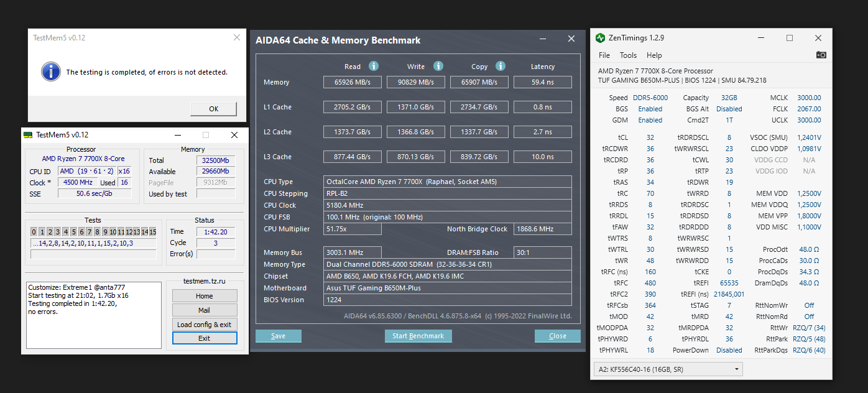Click the Read info icon in AIDA64
868x393 pixels.
click(x=374, y=66)
